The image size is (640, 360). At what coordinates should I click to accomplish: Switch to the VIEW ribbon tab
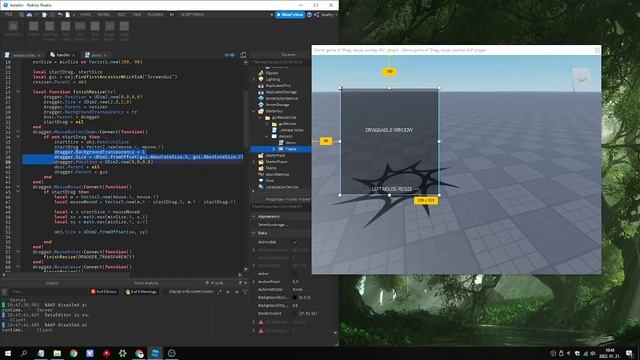(137, 14)
